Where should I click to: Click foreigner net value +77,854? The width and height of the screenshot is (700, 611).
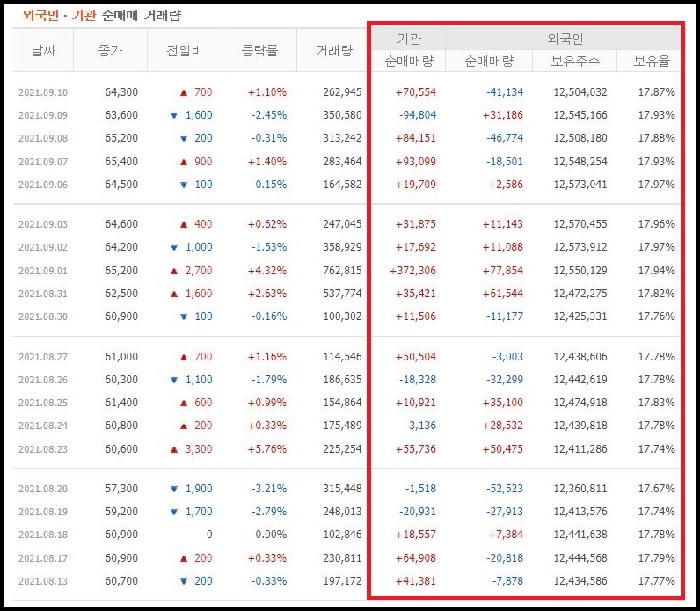[x=503, y=271]
